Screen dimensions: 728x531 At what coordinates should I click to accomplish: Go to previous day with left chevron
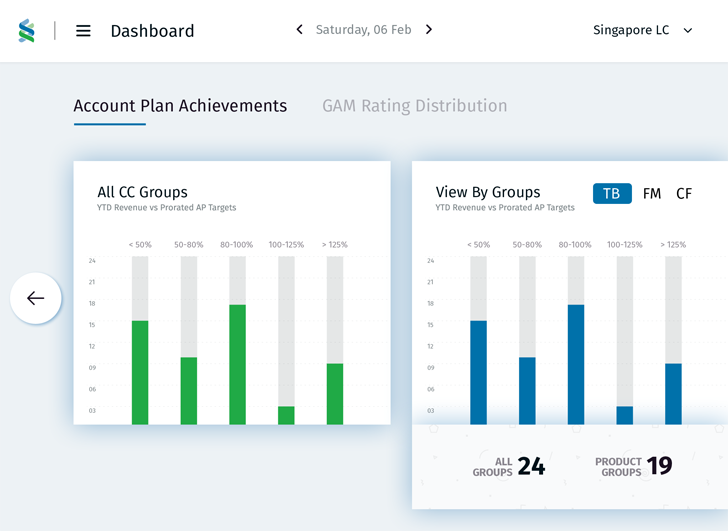click(x=299, y=30)
